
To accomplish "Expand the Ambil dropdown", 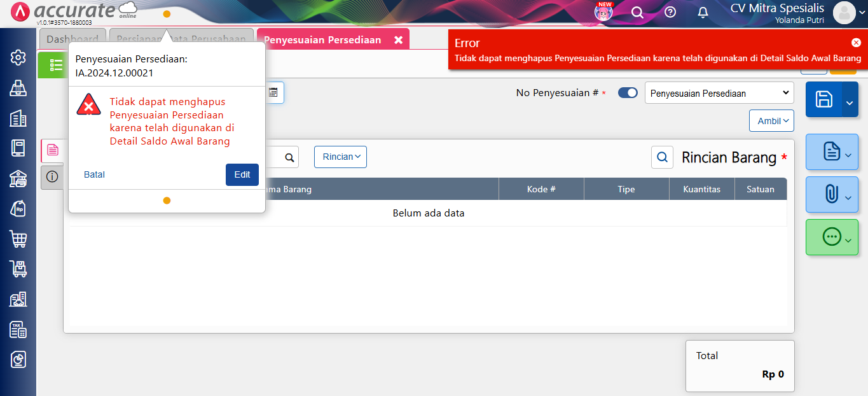I will coord(771,120).
